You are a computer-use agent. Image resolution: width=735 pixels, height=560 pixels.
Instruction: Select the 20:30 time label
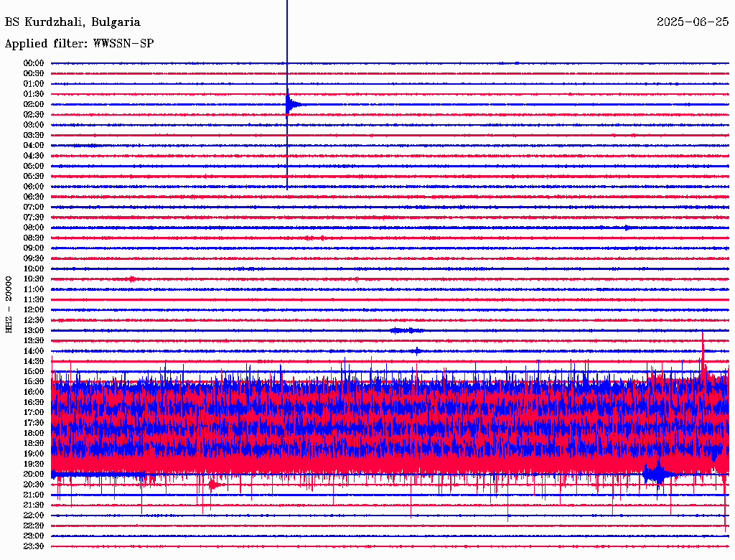[x=34, y=485]
